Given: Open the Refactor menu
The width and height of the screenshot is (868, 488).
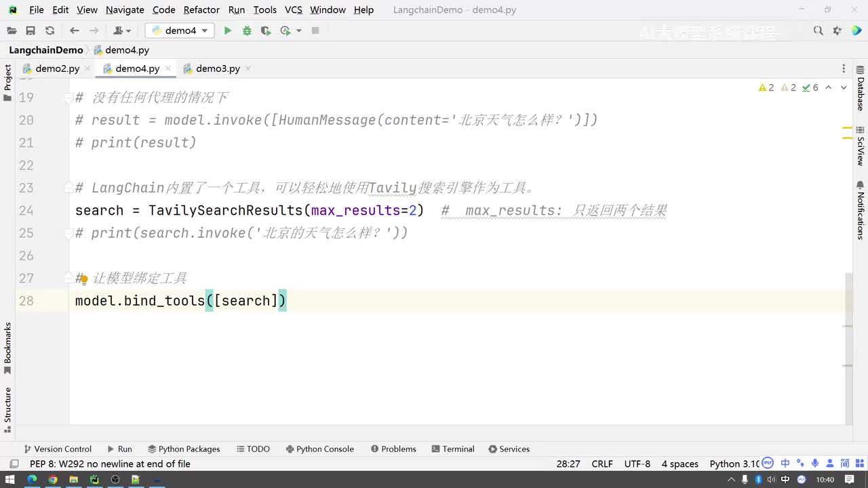Looking at the screenshot, I should point(201,9).
